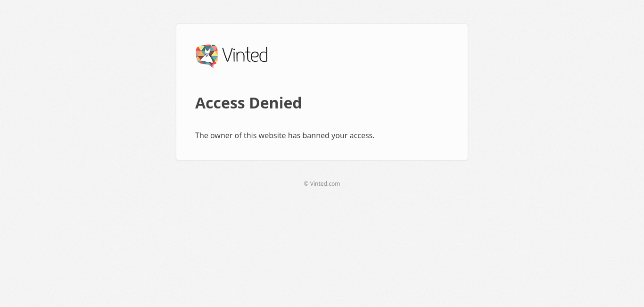Click the letter d ending Vinted wordmark
The image size is (644, 307).
click(x=263, y=55)
